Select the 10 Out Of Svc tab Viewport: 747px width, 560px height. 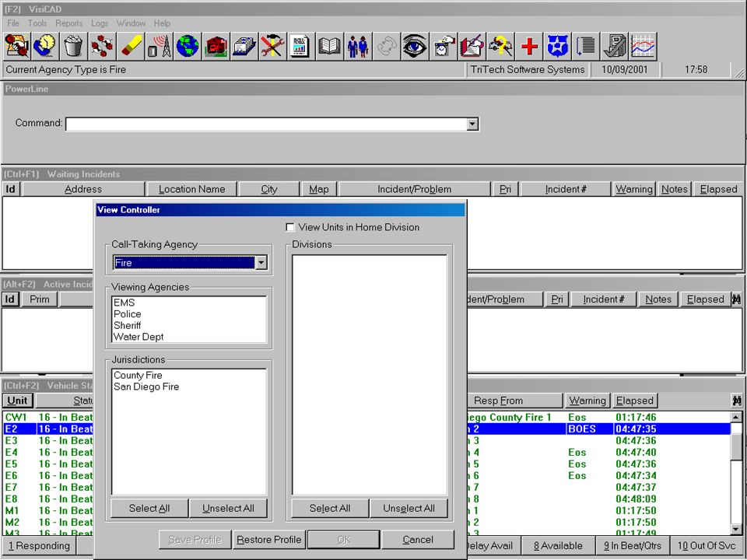click(707, 546)
